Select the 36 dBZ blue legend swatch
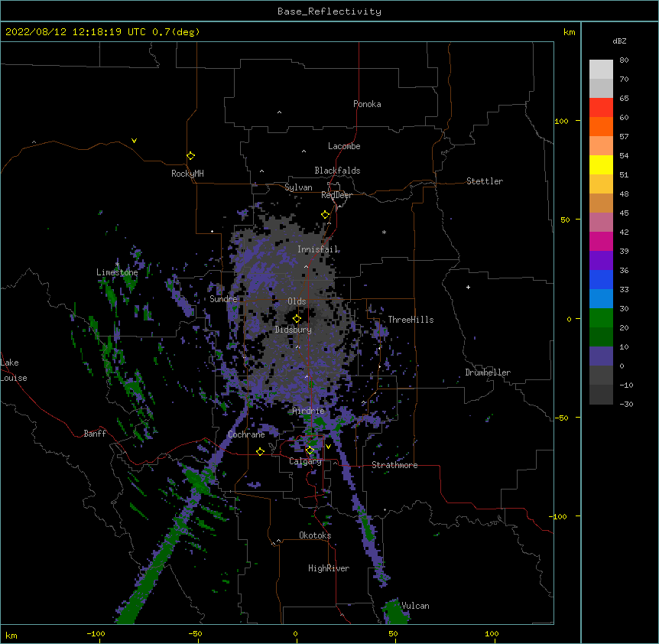The image size is (659, 644). point(601,279)
